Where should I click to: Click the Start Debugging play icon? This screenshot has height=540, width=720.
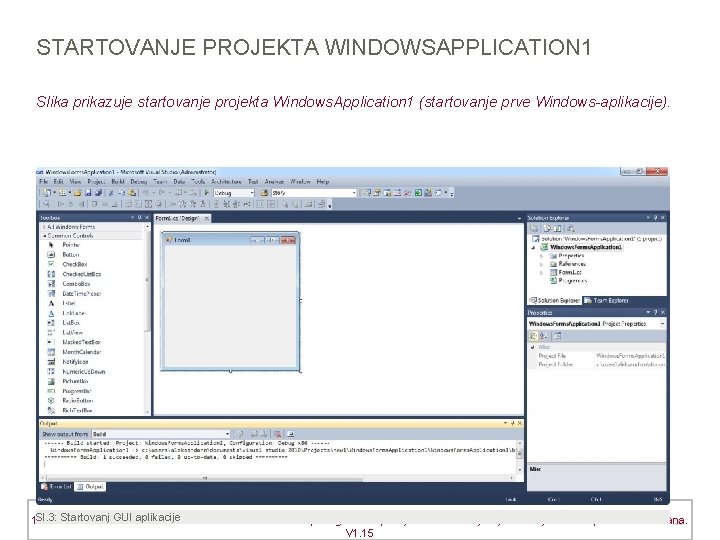[207, 193]
